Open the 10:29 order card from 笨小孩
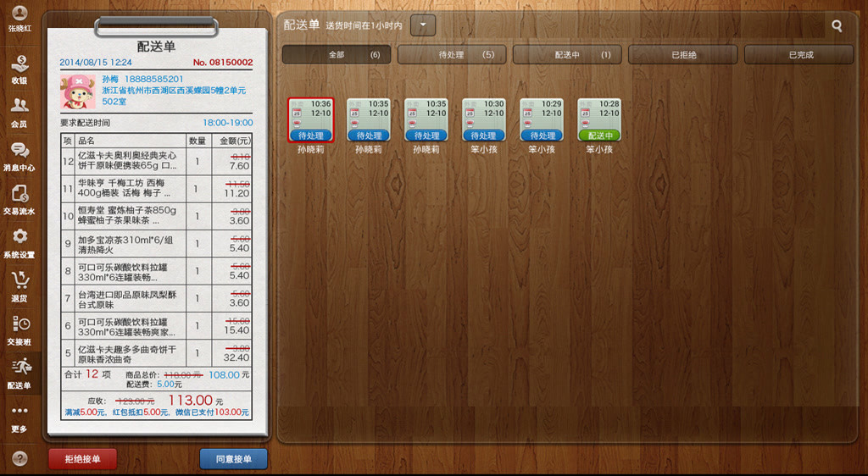 coord(542,120)
